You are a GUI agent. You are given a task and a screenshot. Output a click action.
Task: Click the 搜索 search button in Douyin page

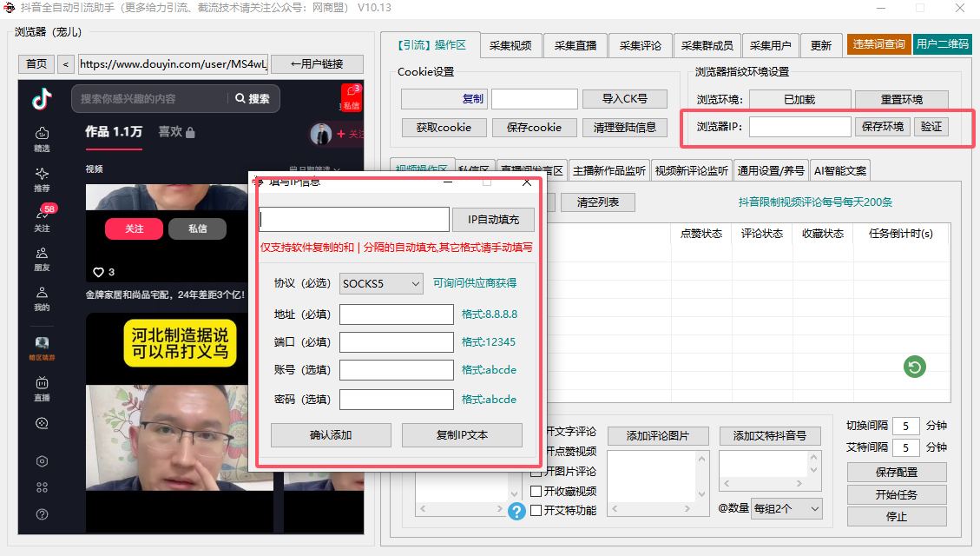(x=253, y=99)
